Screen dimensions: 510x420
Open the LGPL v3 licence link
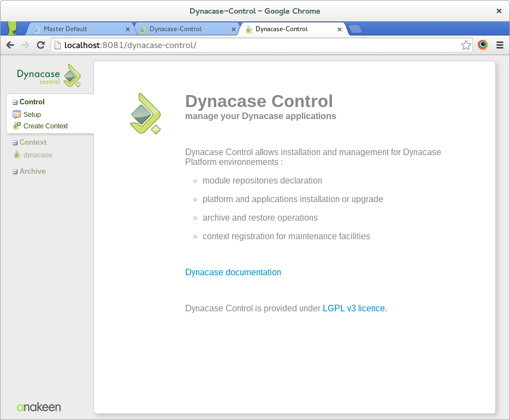point(353,309)
